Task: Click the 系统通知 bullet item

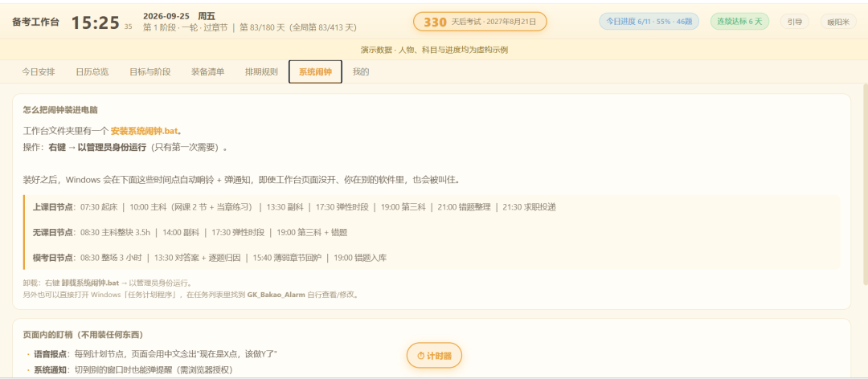Action: coord(129,370)
